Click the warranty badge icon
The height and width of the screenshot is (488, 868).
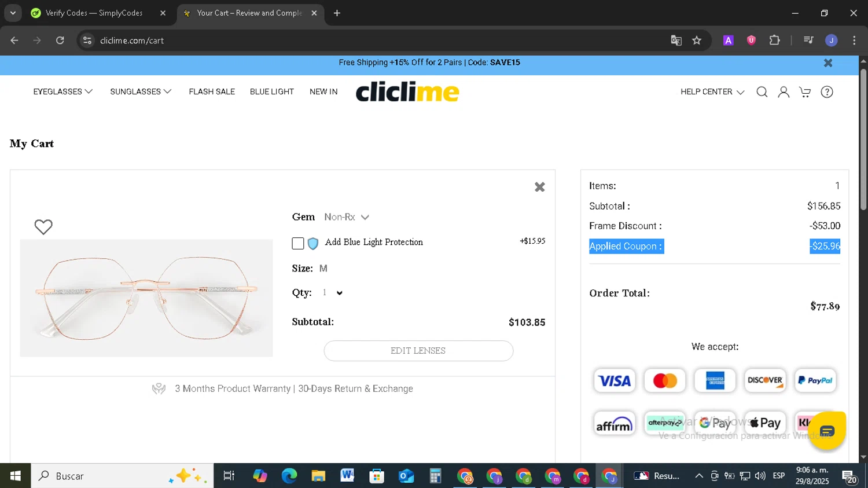[x=159, y=389]
